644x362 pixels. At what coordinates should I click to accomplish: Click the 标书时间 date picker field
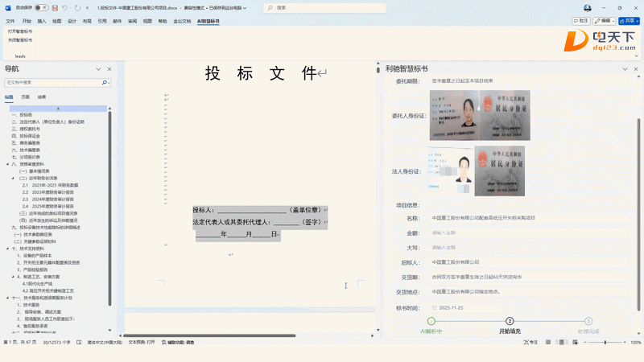[x=465, y=307]
